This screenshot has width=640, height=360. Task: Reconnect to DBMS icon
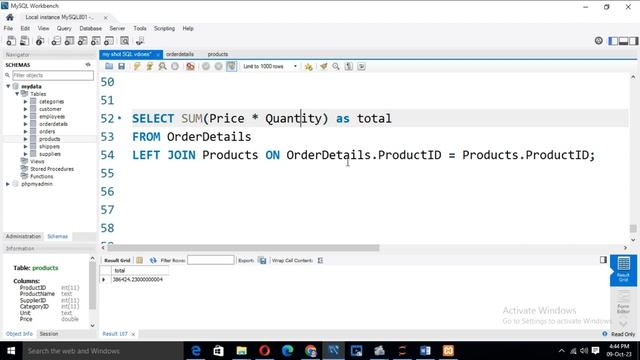140,41
